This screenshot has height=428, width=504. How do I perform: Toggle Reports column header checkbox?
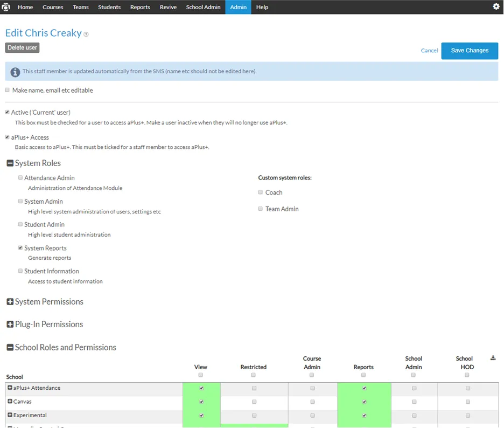tap(363, 375)
